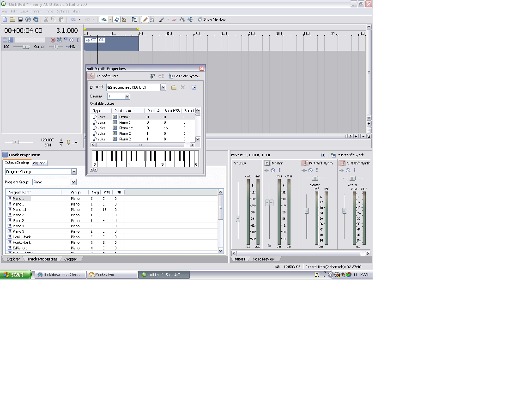Image resolution: width=532 pixels, height=399 pixels.
Task: Open the Edit menu
Action: coord(13,11)
